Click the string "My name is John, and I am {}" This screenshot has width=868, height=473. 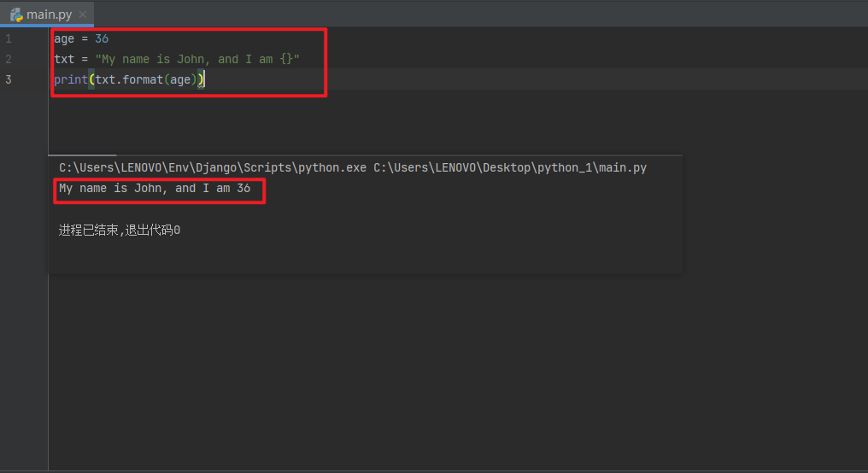click(x=197, y=59)
